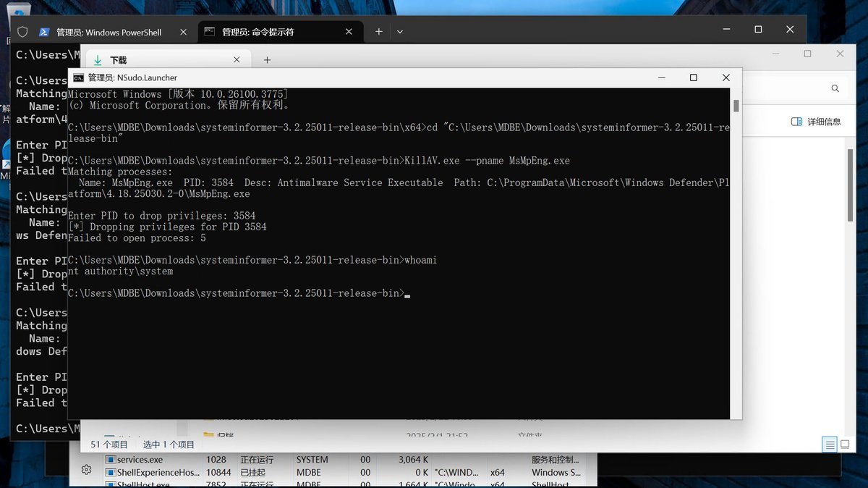
Task: Open the settings gear in the process viewer
Action: click(x=86, y=469)
